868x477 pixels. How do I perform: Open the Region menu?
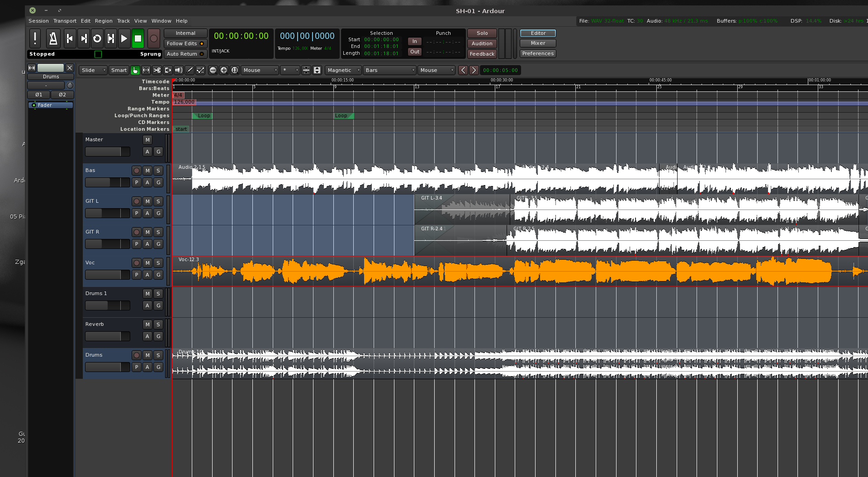[x=104, y=21]
